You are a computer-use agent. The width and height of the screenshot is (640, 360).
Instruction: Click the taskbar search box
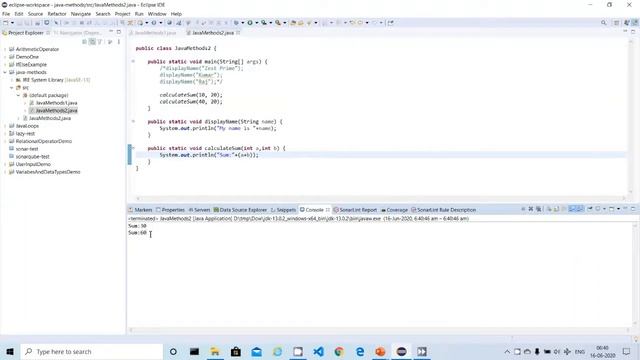click(x=91, y=351)
